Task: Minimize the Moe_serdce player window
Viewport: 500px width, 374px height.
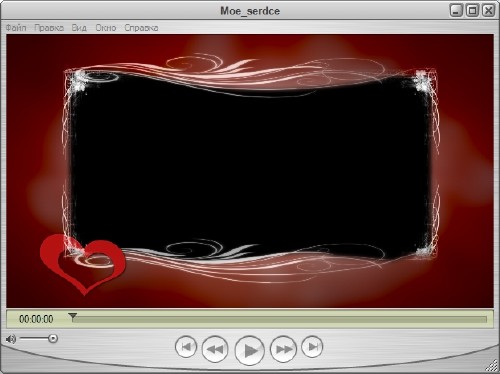Action: click(456, 11)
